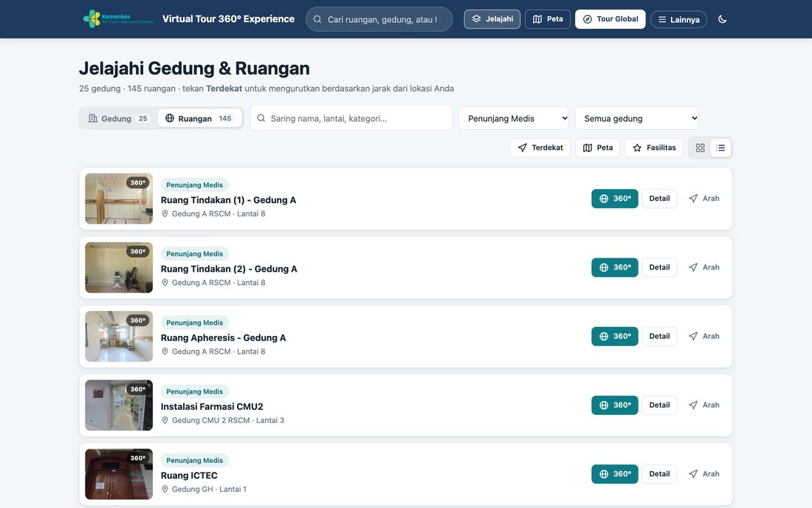Open Ruang ICTEC thumbnail image
This screenshot has height=508, width=812.
[119, 474]
